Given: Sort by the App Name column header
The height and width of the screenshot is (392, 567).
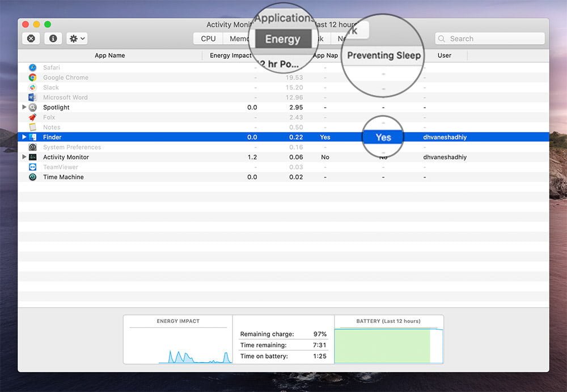Looking at the screenshot, I should 109,56.
